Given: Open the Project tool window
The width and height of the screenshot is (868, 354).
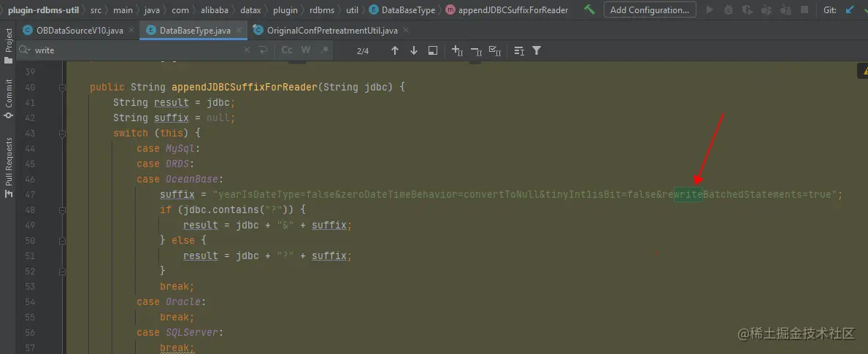Looking at the screenshot, I should coord(8,46).
